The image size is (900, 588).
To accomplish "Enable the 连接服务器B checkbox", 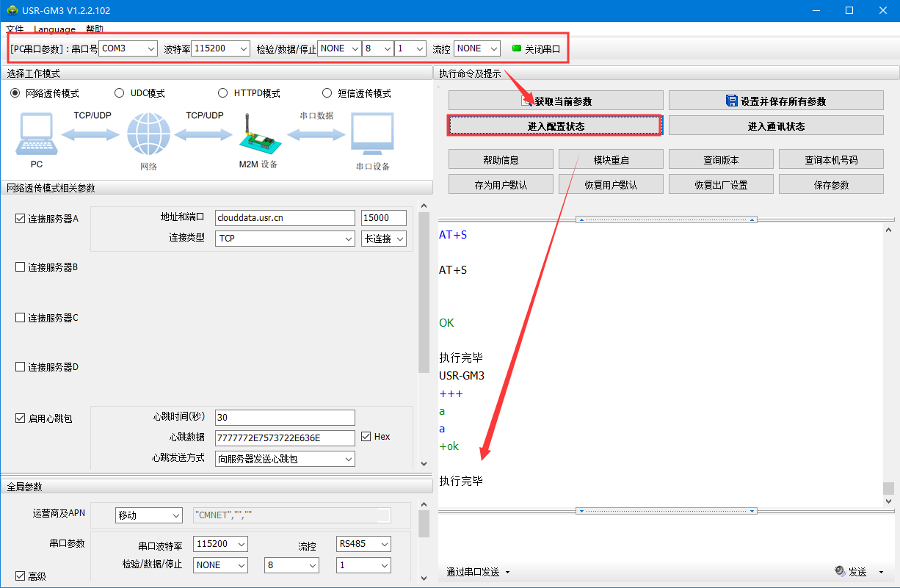I will (x=21, y=267).
